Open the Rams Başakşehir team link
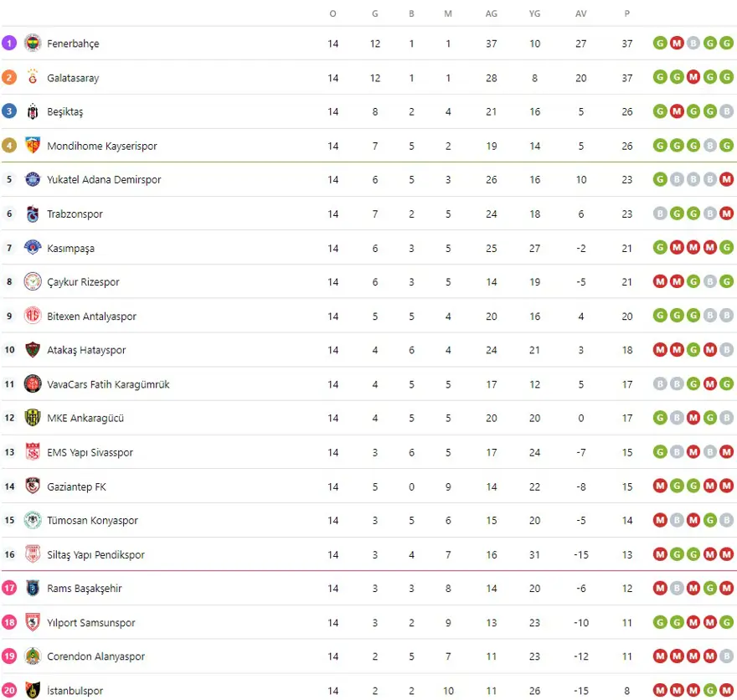 point(84,589)
